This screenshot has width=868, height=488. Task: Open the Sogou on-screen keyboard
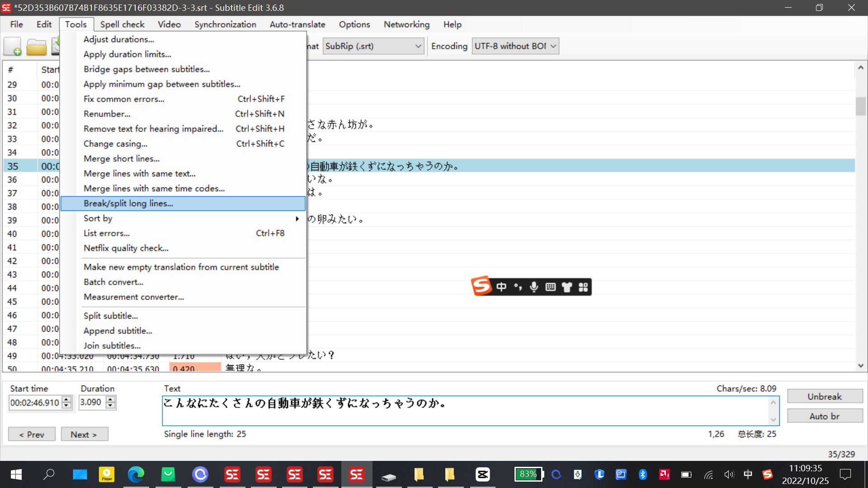coord(550,286)
